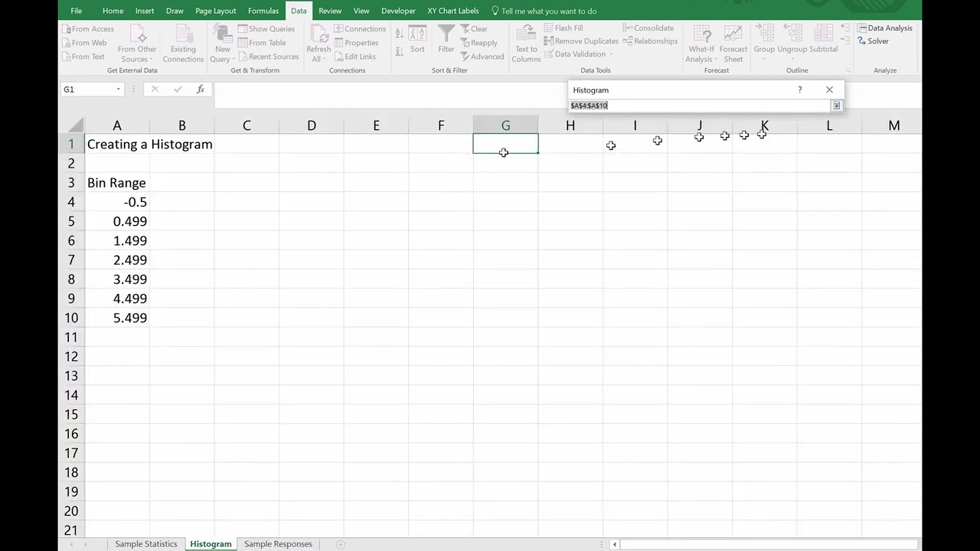980x551 pixels.
Task: Click Advanced filter icon
Action: 465,57
